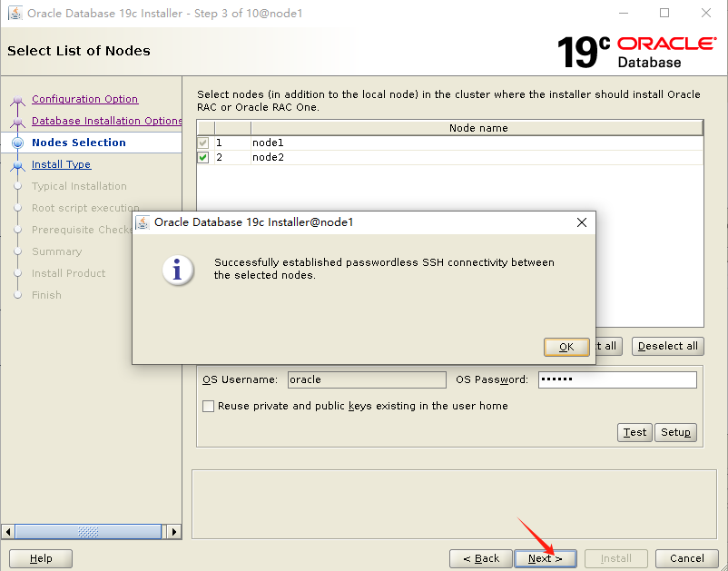This screenshot has height=571, width=728.
Task: Click the Setup SSH button
Action: pos(675,433)
